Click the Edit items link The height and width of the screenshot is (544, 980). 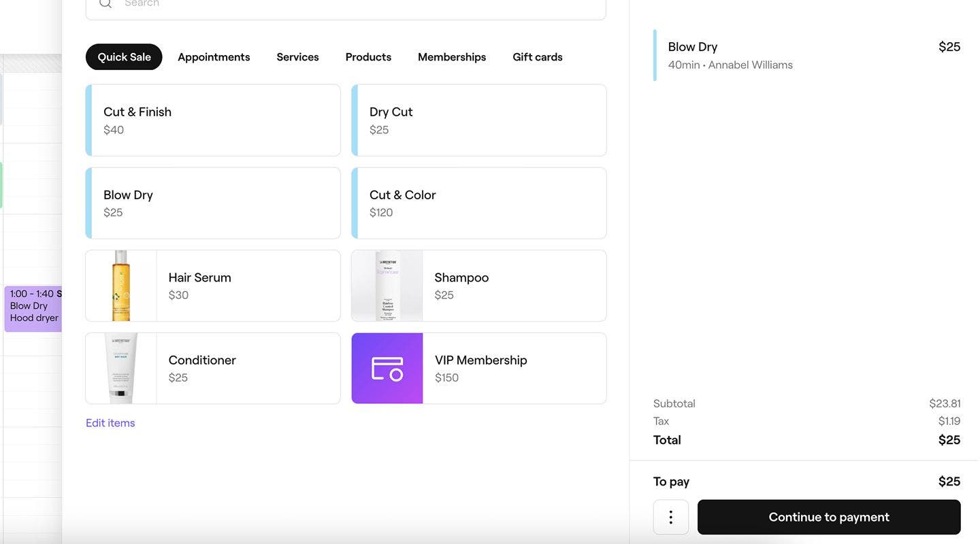coord(110,423)
